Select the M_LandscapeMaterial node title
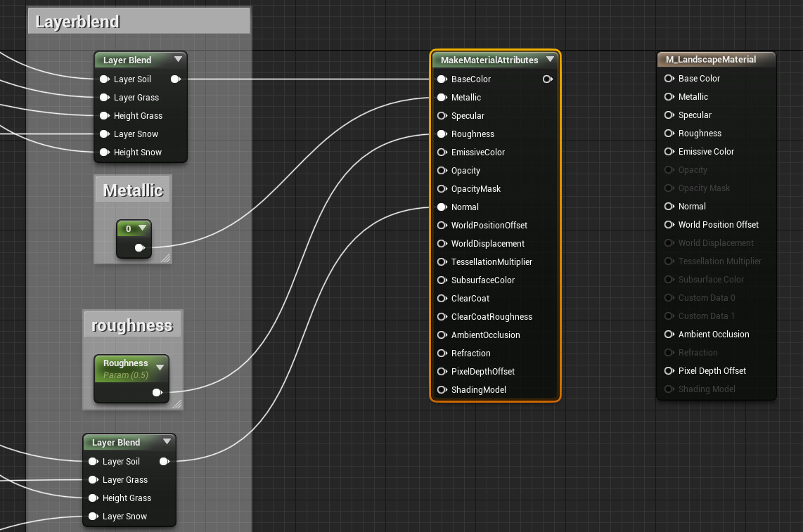Screen dimensions: 803x532 (x=711, y=60)
